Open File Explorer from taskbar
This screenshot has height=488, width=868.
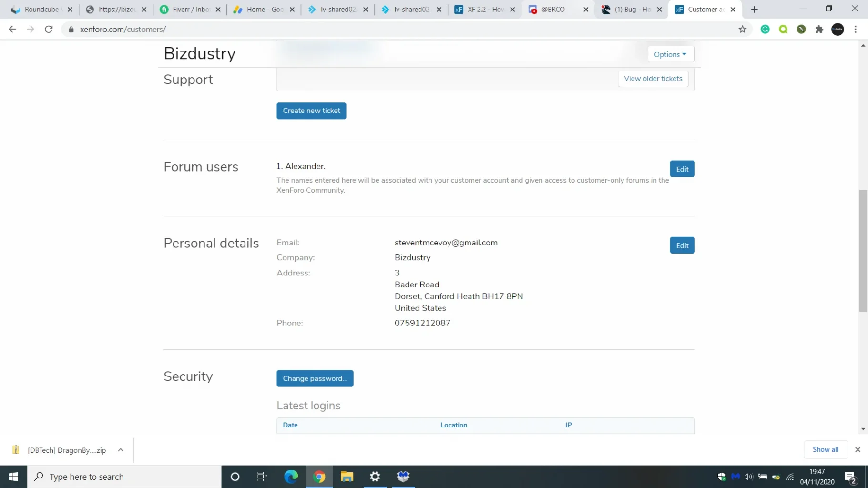[x=347, y=477]
